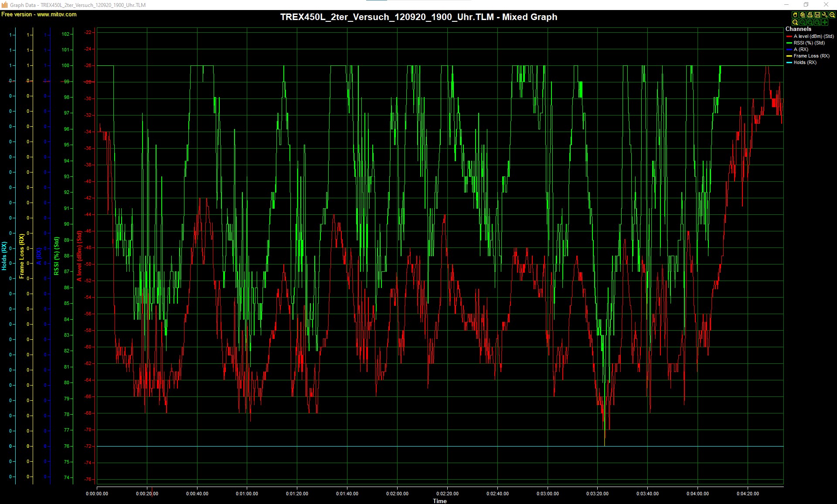Click the Channels legend header
The image size is (837, 504).
pos(798,29)
